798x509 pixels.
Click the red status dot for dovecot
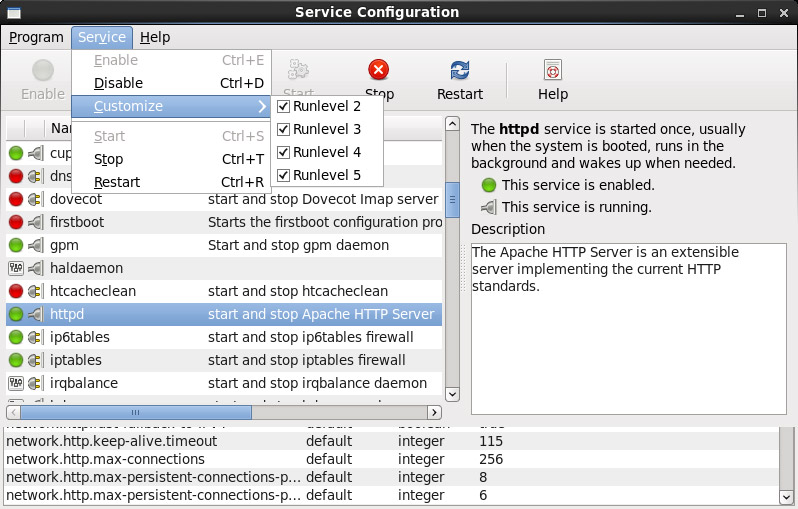coord(16,199)
